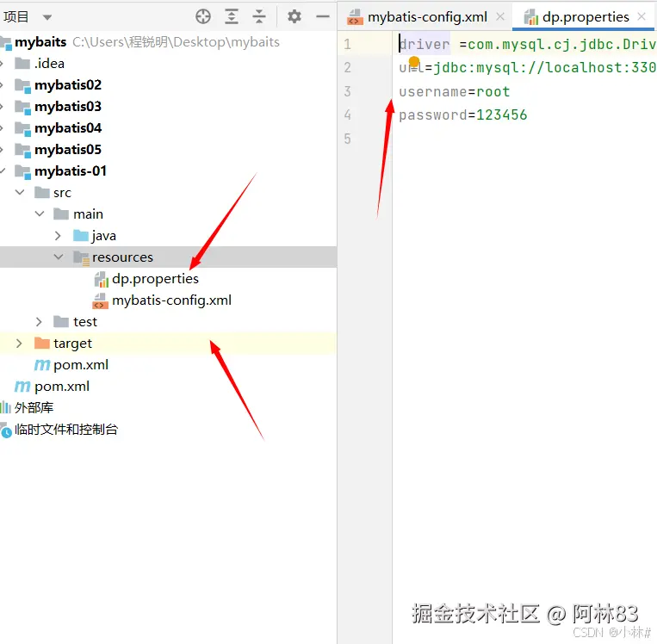Click the mybatis-config.xml file icon in tree

(100, 300)
